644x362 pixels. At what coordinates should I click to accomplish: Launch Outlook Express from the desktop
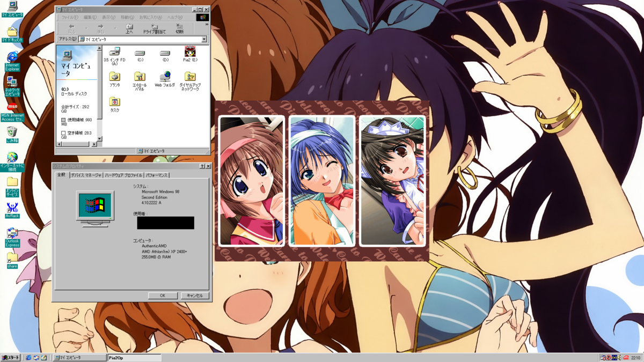12,238
